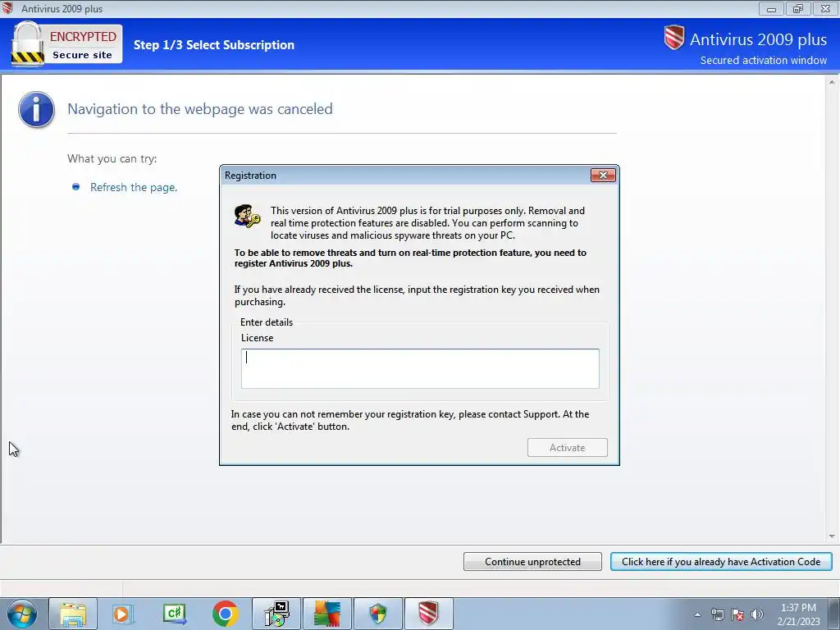Click 'Secured activation window' text
Screen dimensions: 840x630
coord(764,61)
